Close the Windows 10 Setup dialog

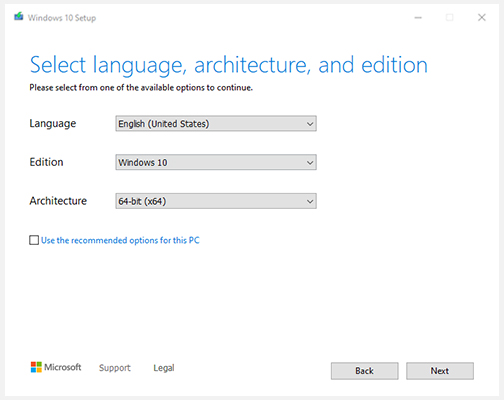click(x=482, y=17)
